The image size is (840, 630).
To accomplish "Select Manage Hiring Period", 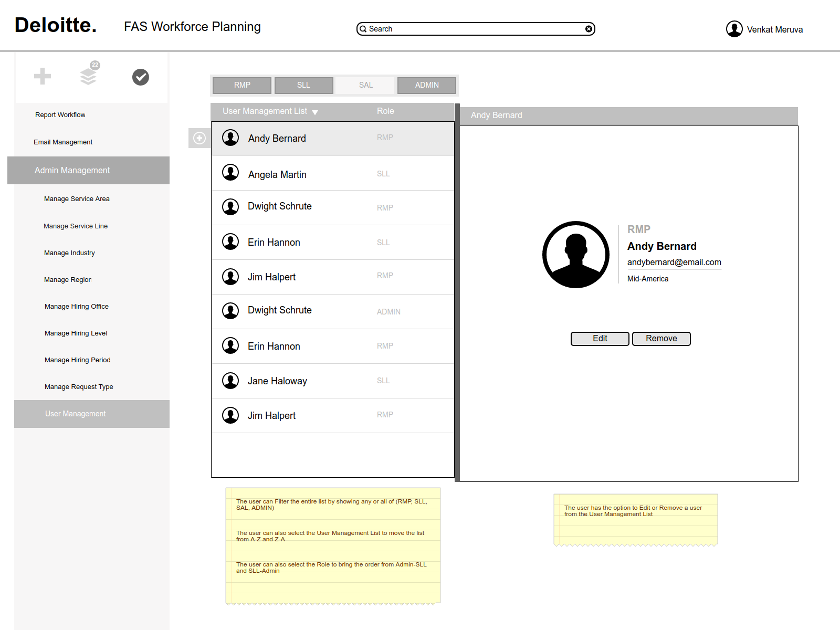I will [77, 360].
